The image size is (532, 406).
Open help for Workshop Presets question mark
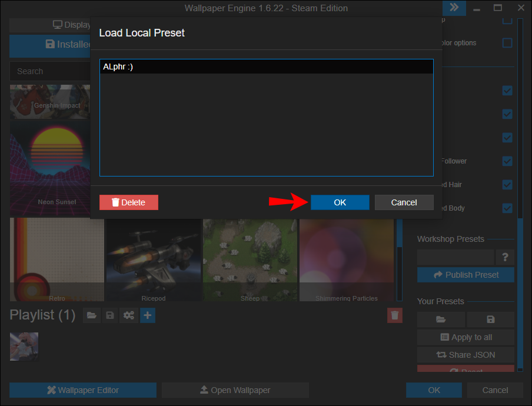click(505, 257)
